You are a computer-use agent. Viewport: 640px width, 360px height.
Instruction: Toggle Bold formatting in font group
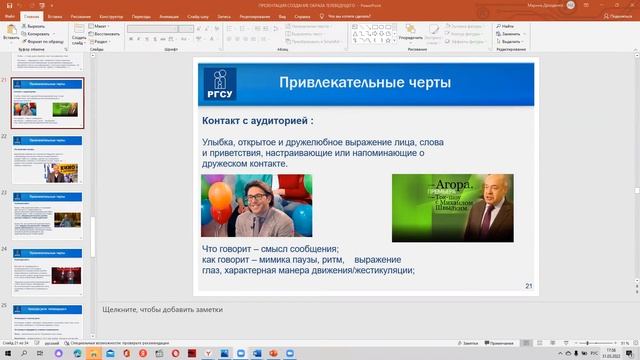[x=131, y=39]
